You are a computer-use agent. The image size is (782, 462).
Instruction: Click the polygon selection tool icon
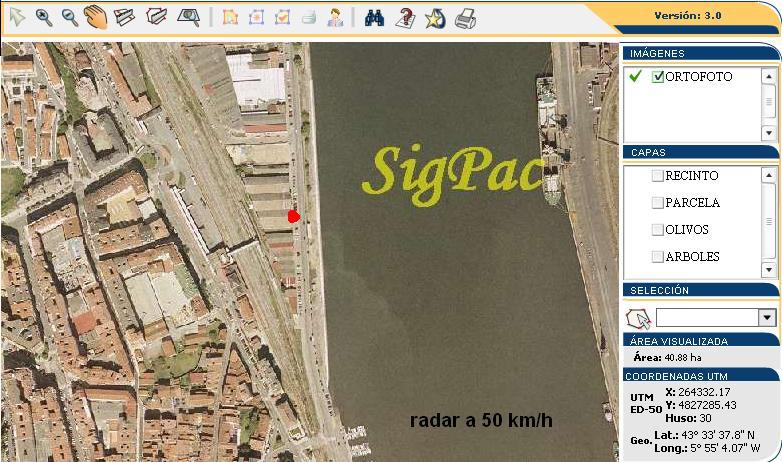pyautogui.click(x=637, y=318)
